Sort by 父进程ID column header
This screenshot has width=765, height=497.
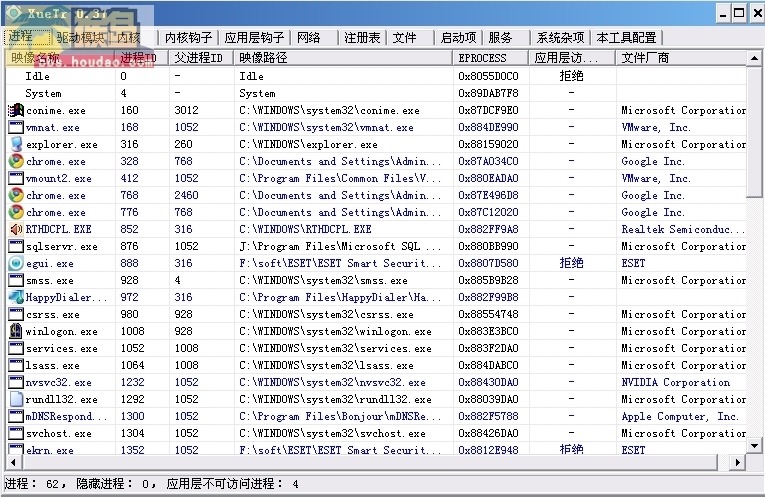coord(201,58)
